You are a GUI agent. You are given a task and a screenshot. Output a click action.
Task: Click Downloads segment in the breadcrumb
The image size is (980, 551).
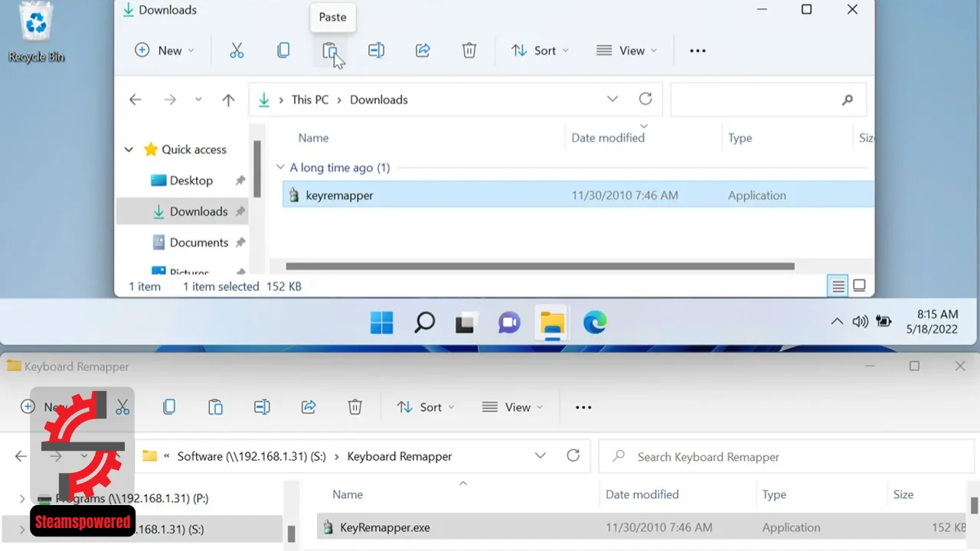point(379,99)
